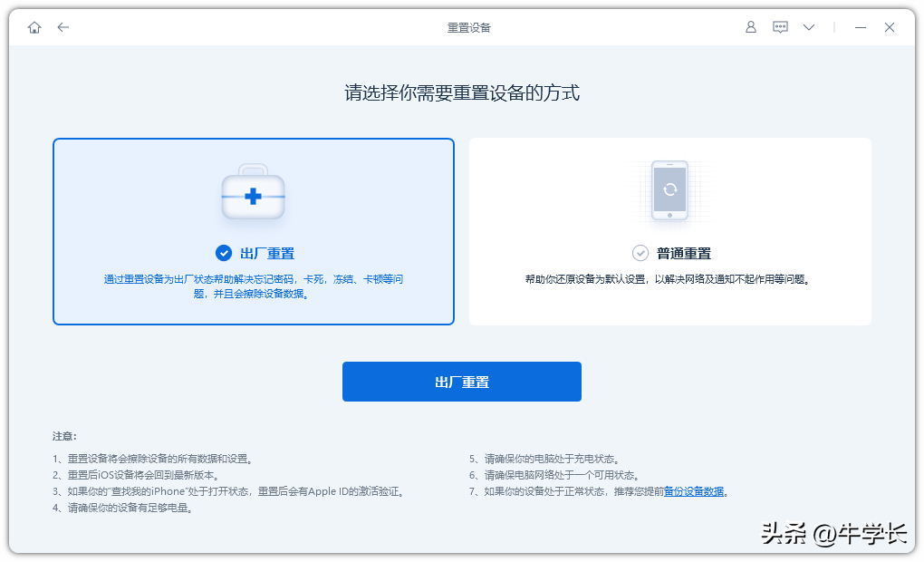
Task: Click the back arrow icon
Action: (63, 27)
